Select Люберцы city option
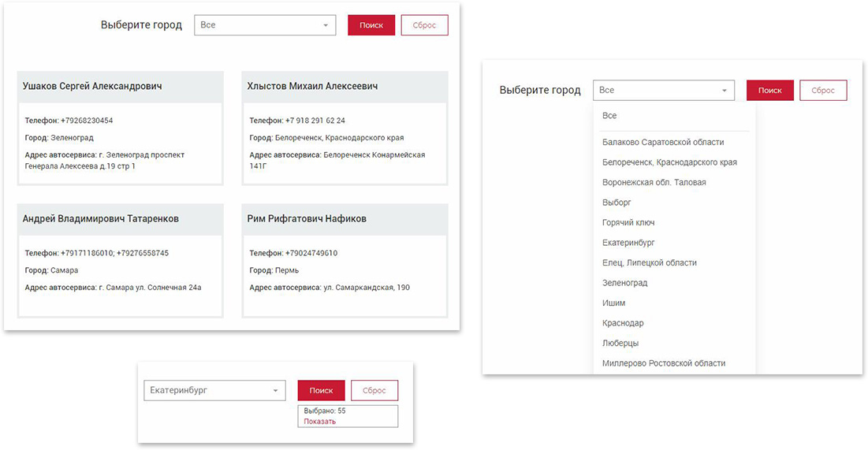This screenshot has height=450, width=868. (620, 344)
